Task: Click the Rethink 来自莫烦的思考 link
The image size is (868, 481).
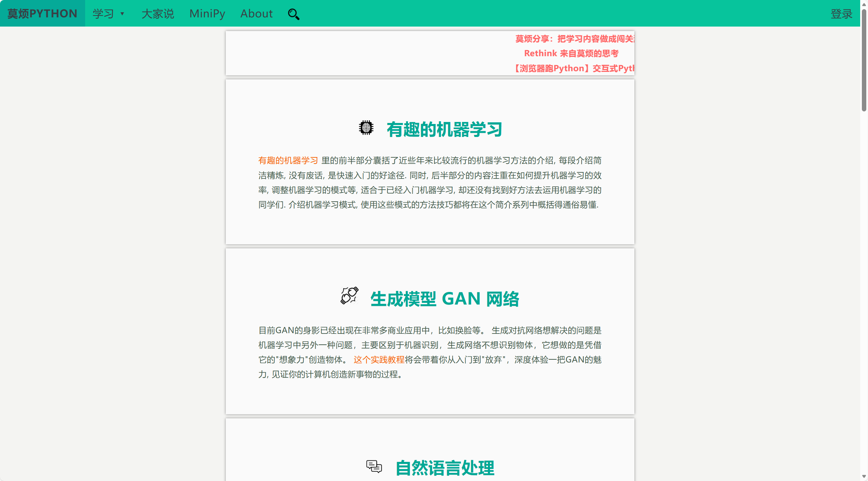Action: (x=572, y=53)
